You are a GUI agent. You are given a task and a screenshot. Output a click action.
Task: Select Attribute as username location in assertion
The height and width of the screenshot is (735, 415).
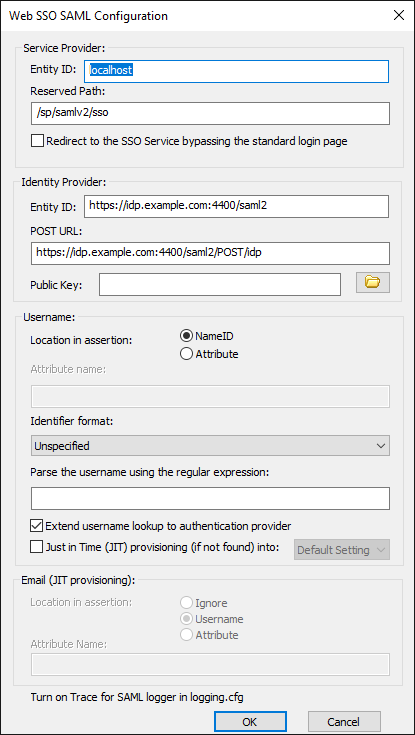186,354
